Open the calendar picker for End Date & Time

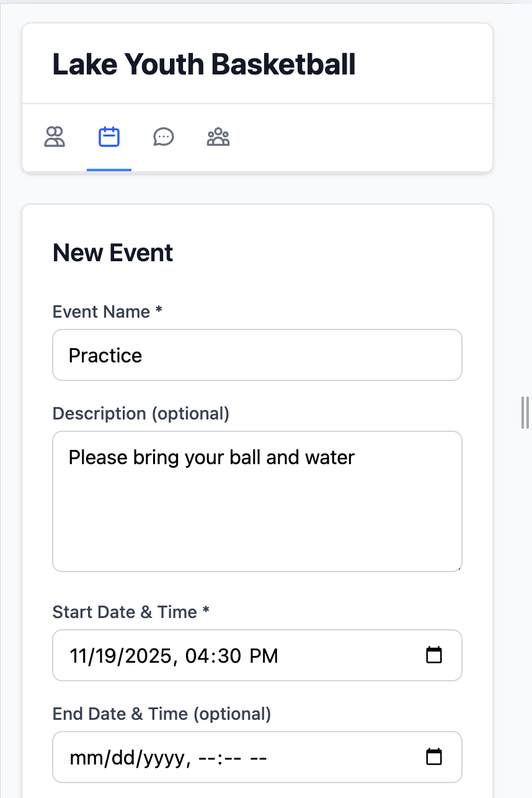point(435,756)
